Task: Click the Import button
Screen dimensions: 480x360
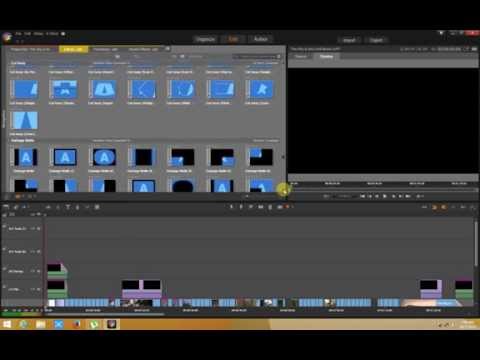Action: (x=349, y=40)
